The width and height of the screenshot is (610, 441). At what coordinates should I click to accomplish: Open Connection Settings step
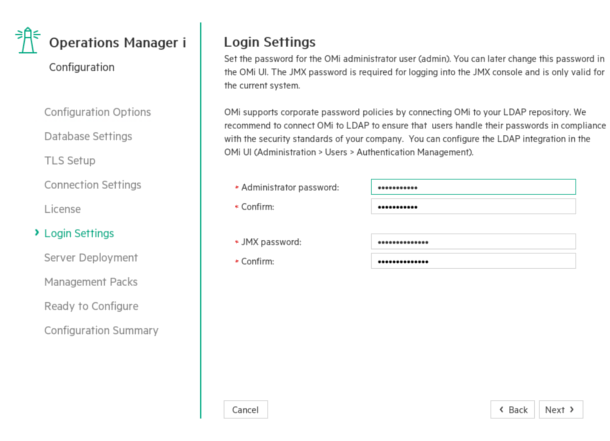(x=93, y=185)
